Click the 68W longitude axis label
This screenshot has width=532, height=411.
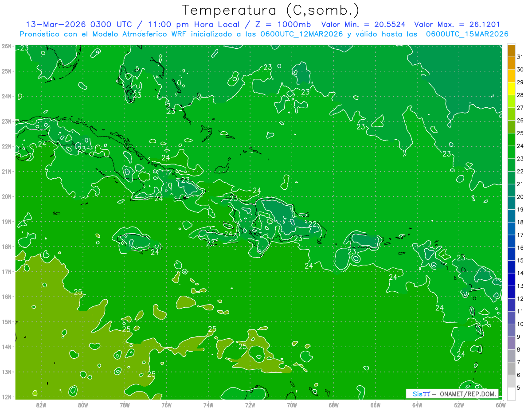(x=334, y=405)
